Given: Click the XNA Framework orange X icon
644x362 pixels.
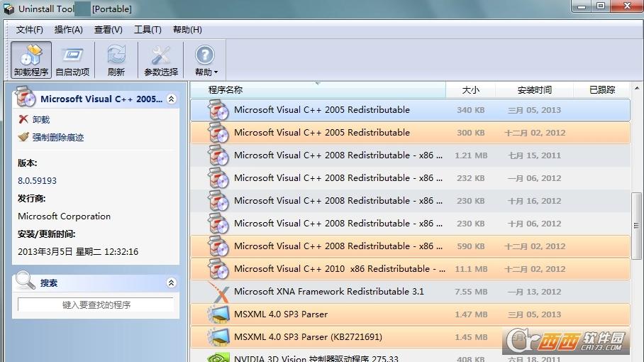Looking at the screenshot, I should [x=219, y=292].
